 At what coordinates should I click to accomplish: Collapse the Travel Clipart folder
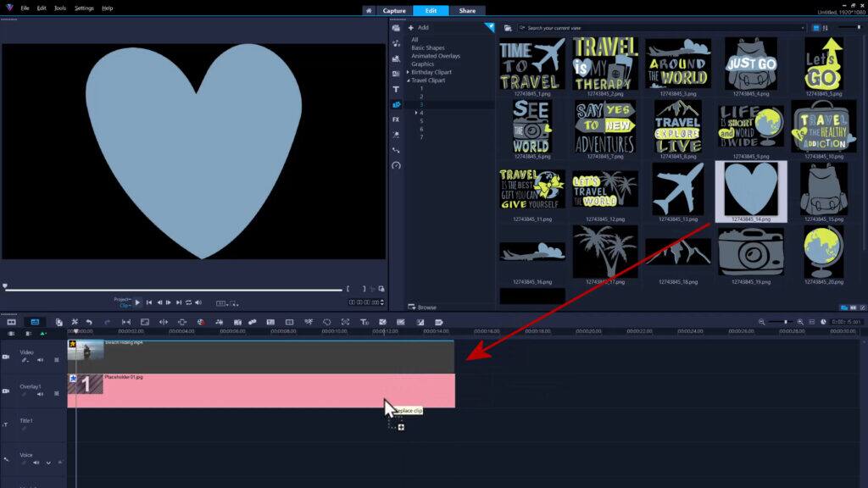tap(409, 81)
